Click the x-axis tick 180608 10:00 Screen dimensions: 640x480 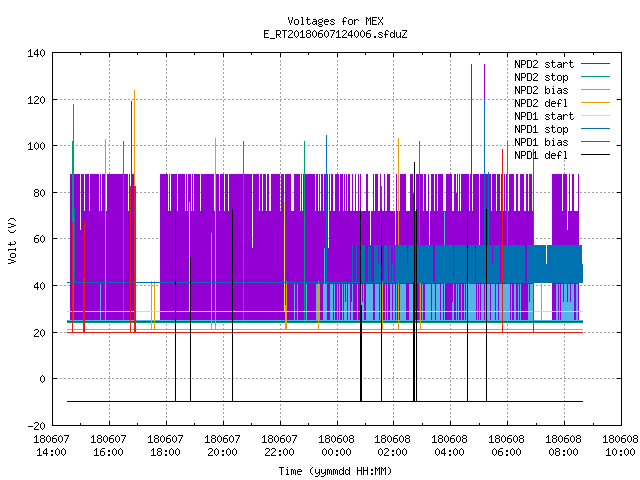(x=620, y=446)
